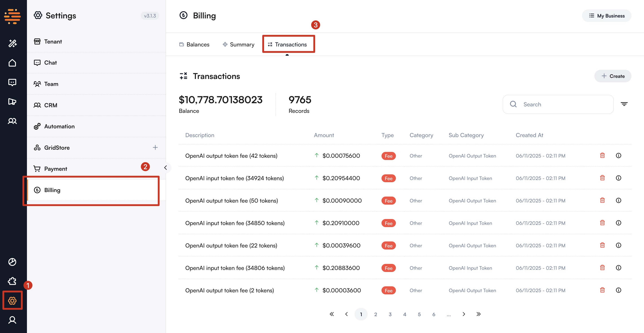Go to next transactions page arrow
The width and height of the screenshot is (644, 333).
tap(463, 314)
